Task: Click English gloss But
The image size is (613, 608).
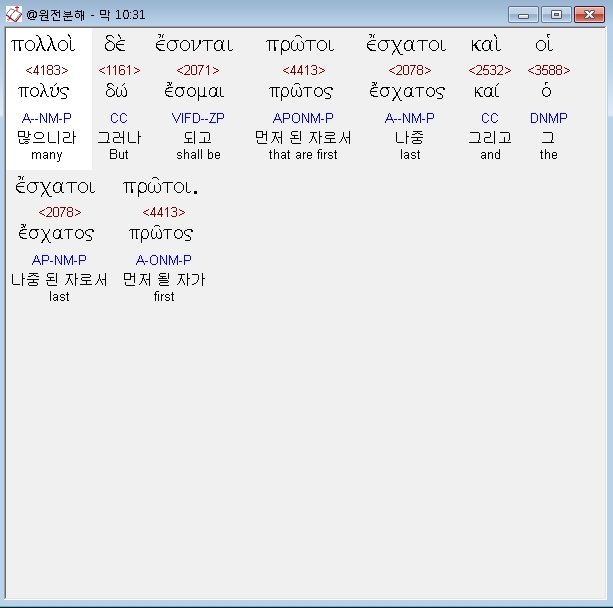Action: pos(118,154)
